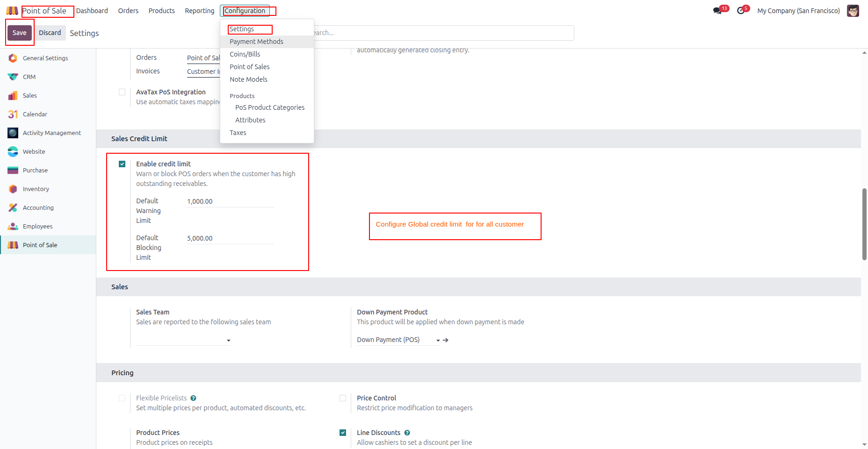Screen dimensions: 868x449
Task: Open Flexible Pricelists help icon
Action: click(193, 398)
